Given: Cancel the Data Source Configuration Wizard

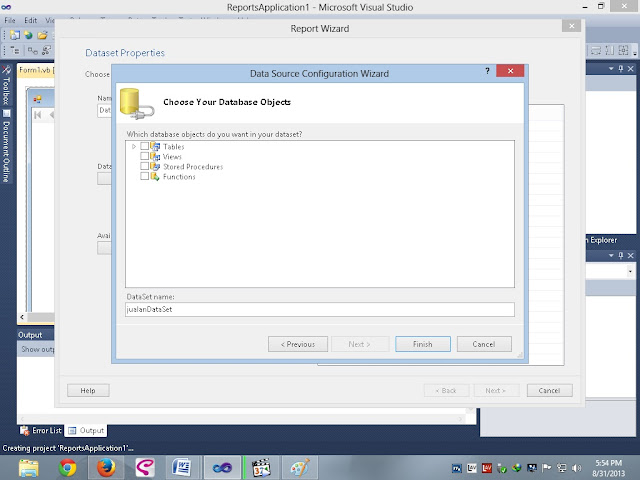Looking at the screenshot, I should coord(484,344).
